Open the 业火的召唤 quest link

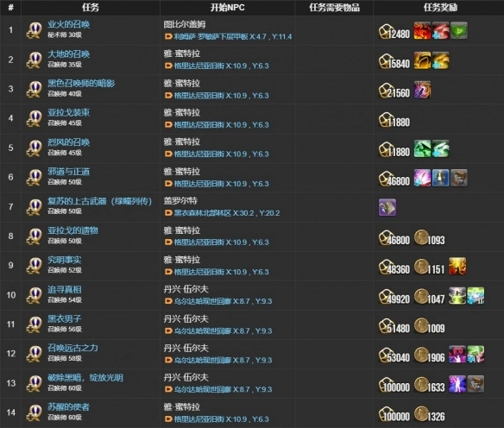[x=68, y=24]
